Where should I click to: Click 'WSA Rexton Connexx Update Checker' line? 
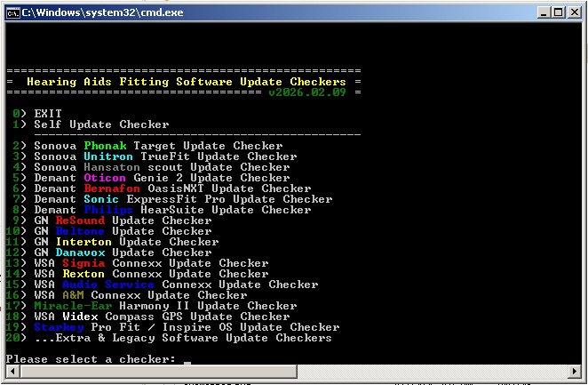138,274
